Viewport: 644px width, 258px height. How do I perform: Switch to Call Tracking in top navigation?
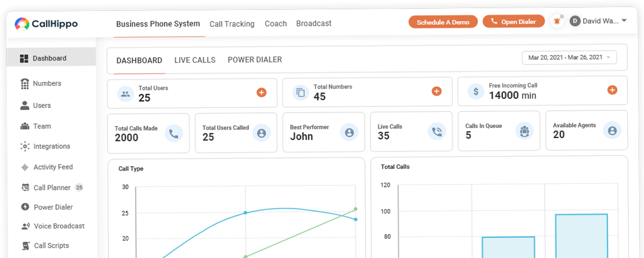coord(232,24)
